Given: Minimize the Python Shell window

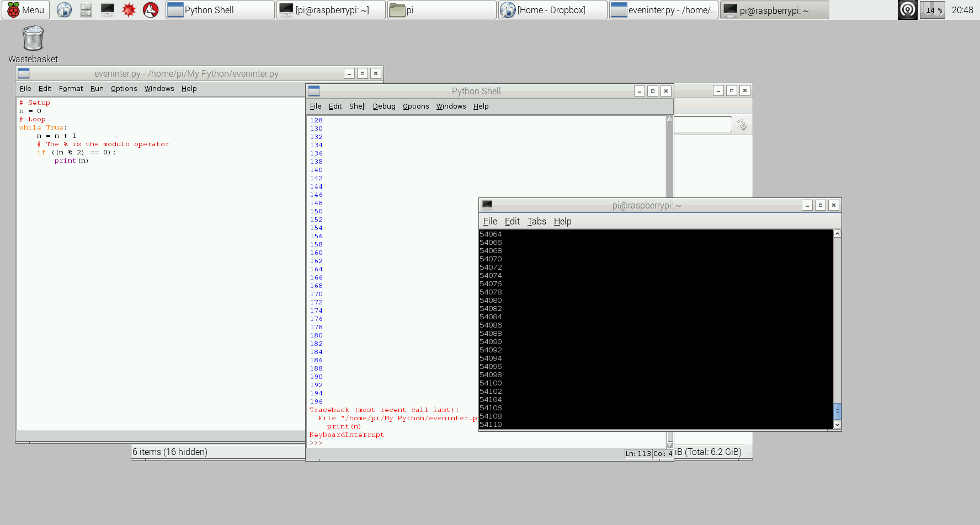Looking at the screenshot, I should pyautogui.click(x=640, y=91).
